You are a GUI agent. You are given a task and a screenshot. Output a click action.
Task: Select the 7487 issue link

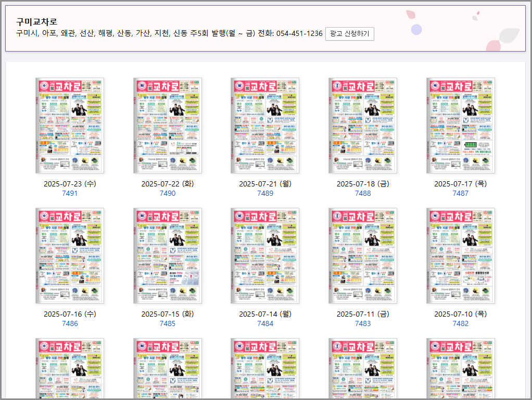[x=461, y=193]
